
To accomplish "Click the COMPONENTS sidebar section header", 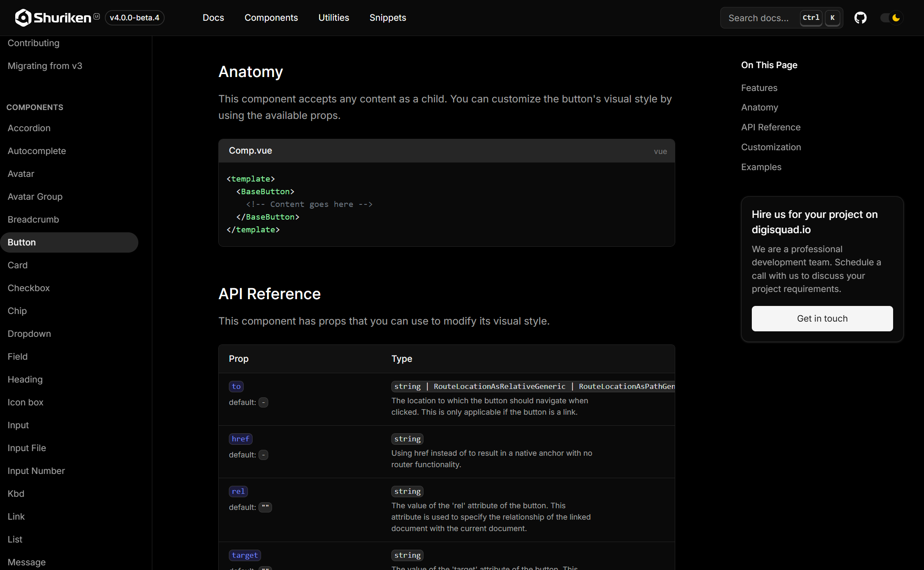I will pyautogui.click(x=35, y=107).
